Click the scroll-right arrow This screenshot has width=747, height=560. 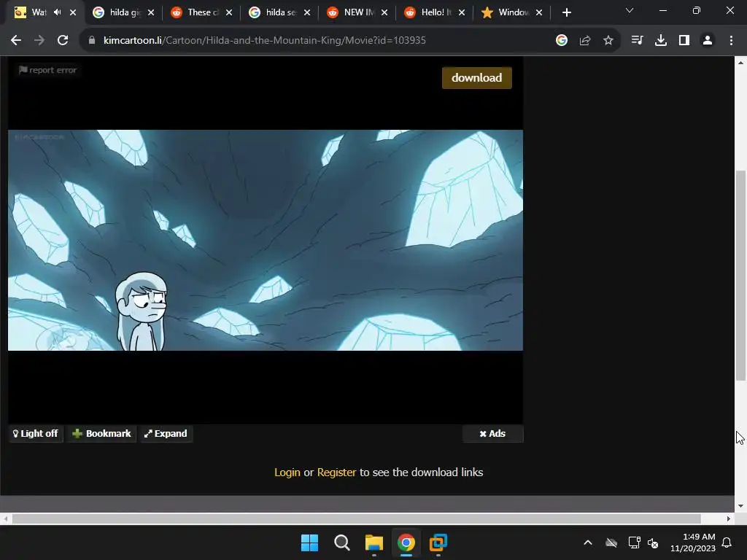pyautogui.click(x=729, y=518)
